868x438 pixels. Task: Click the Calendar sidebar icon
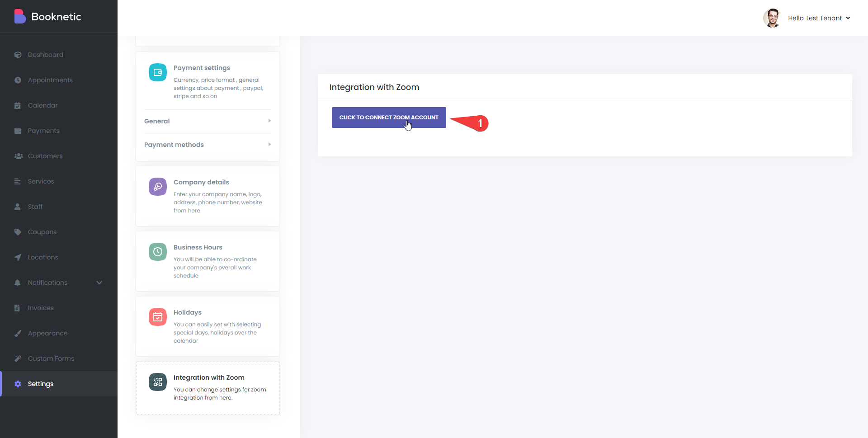point(18,105)
